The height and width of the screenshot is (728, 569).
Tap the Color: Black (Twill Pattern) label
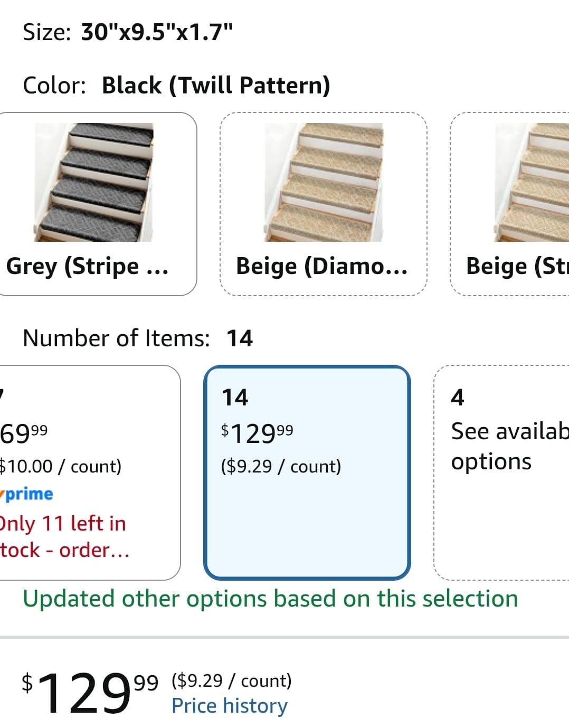pyautogui.click(x=176, y=86)
